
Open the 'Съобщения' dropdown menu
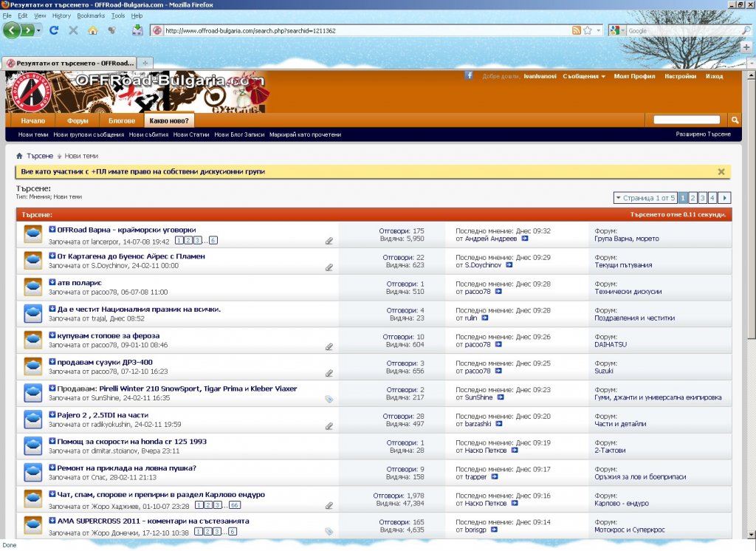[583, 76]
